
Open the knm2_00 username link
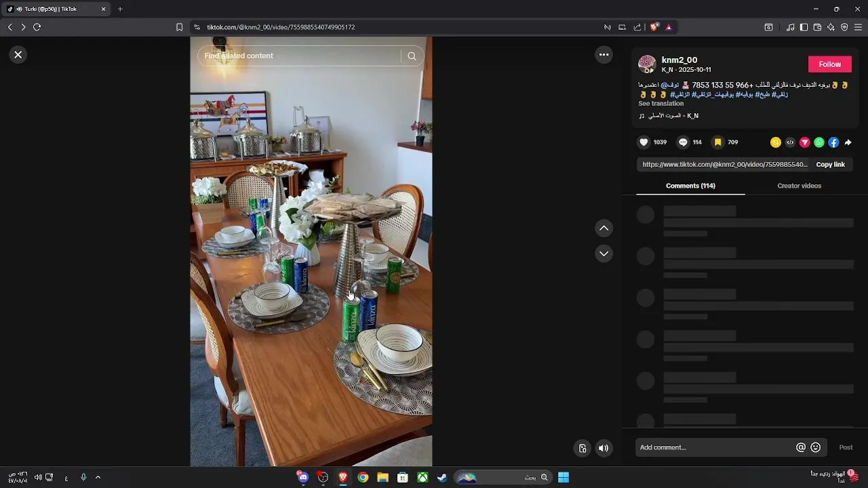click(679, 60)
